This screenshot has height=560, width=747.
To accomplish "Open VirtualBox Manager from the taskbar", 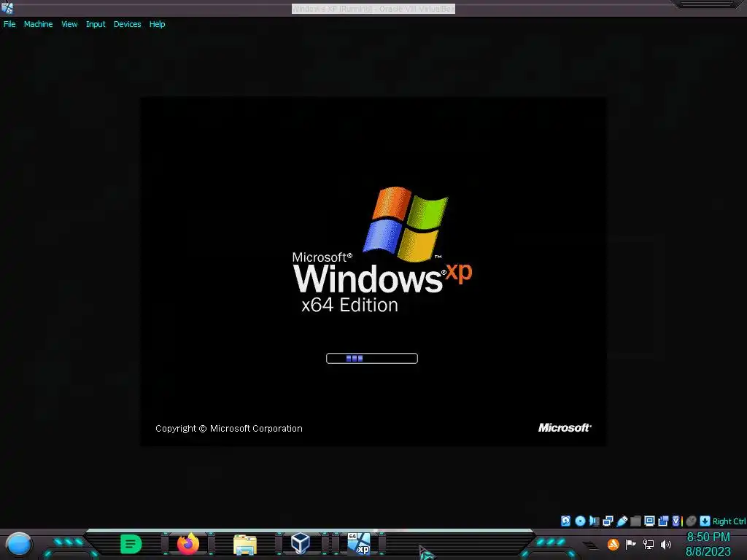I will (x=301, y=543).
